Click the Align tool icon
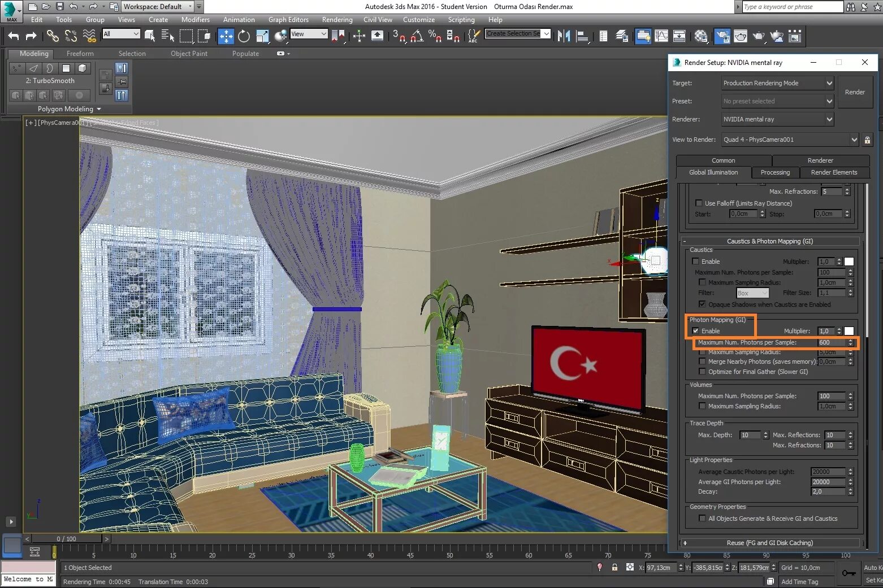This screenshot has height=588, width=883. point(582,36)
